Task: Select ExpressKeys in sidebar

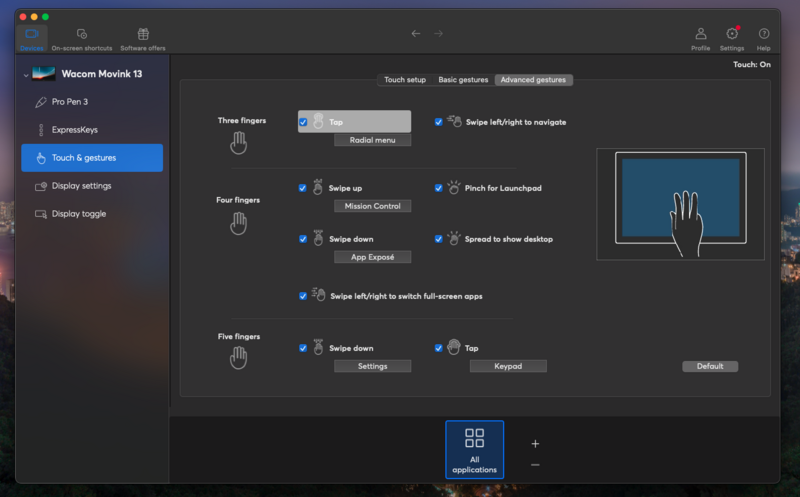Action: click(x=92, y=130)
